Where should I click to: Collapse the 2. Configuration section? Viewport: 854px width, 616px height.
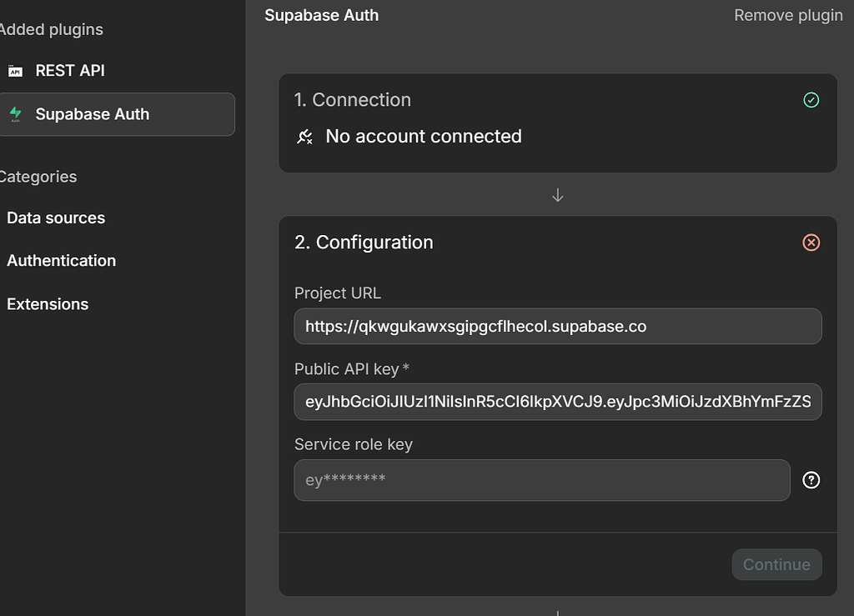tap(364, 243)
